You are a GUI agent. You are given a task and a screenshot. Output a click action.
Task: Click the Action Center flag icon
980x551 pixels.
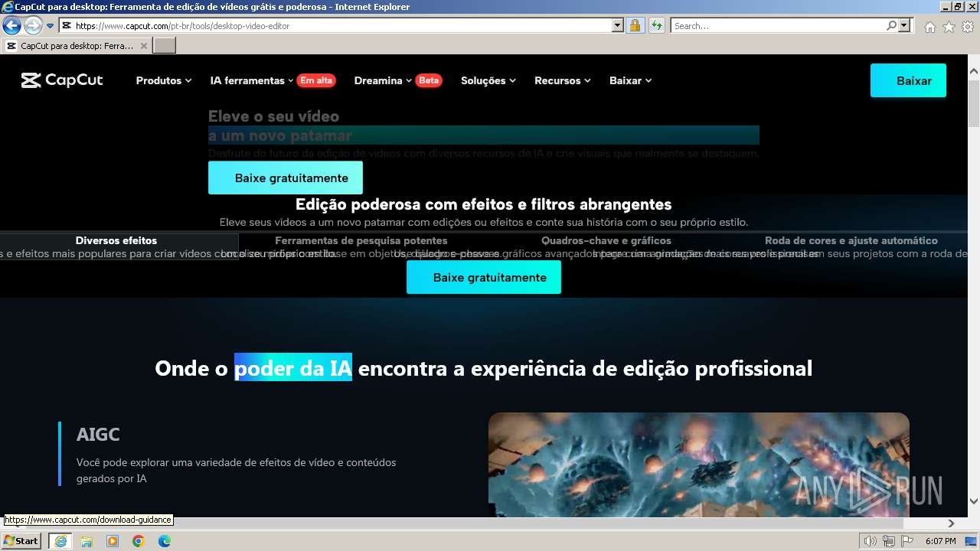[x=906, y=541]
